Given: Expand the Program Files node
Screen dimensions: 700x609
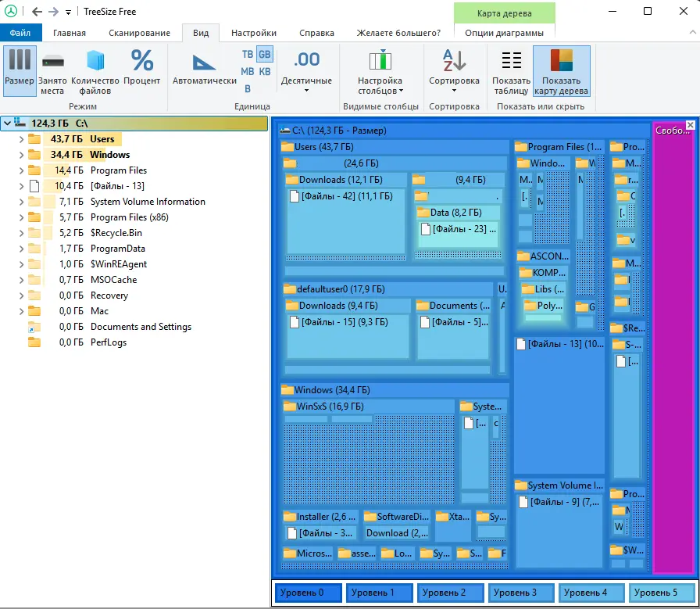Looking at the screenshot, I should click(x=21, y=170).
